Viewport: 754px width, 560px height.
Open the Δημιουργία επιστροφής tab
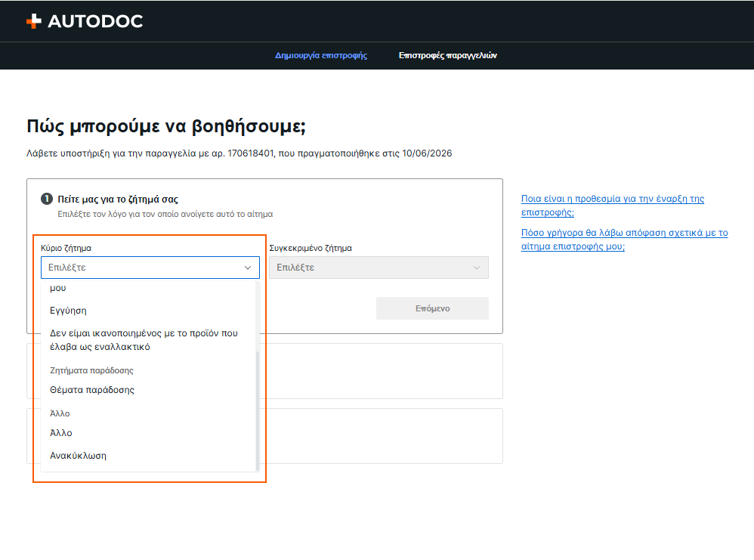tap(321, 55)
